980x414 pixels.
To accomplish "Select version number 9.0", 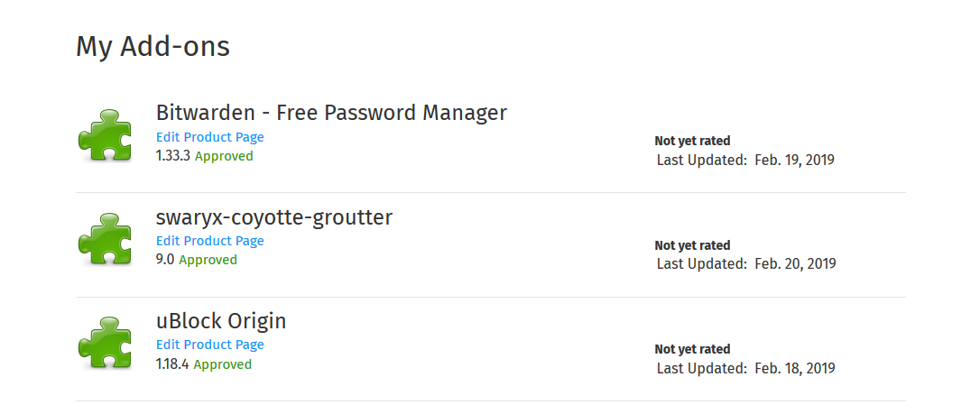I will 166,260.
